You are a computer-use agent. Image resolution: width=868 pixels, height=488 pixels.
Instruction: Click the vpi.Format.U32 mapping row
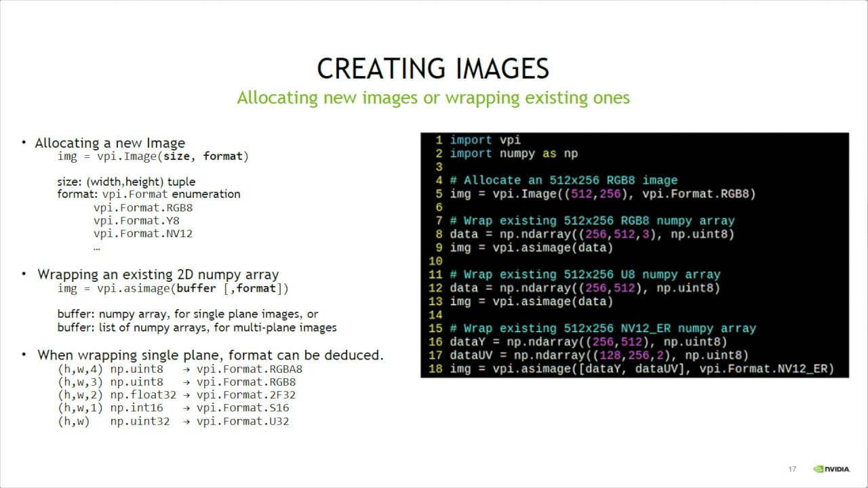pyautogui.click(x=174, y=422)
